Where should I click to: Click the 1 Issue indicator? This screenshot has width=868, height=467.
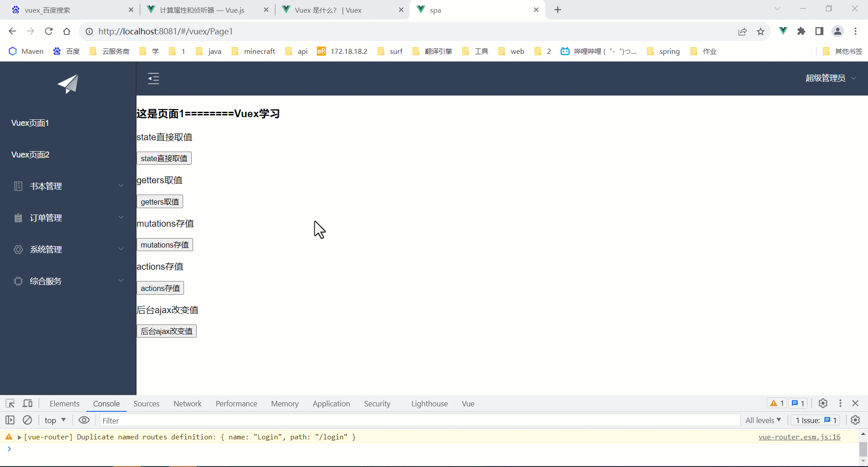pos(816,420)
